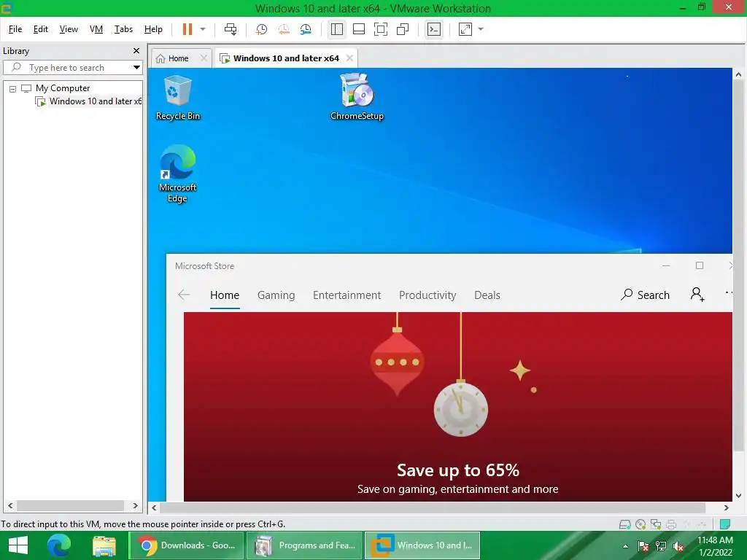The height and width of the screenshot is (560, 747).
Task: Click VM view scroll down arrow
Action: tap(738, 496)
